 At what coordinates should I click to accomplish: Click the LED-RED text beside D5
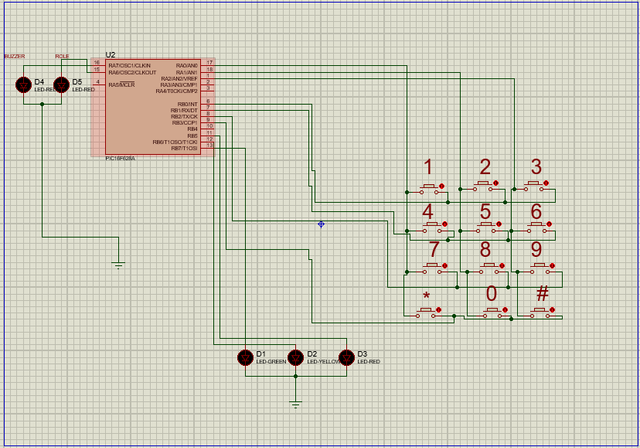coord(84,89)
